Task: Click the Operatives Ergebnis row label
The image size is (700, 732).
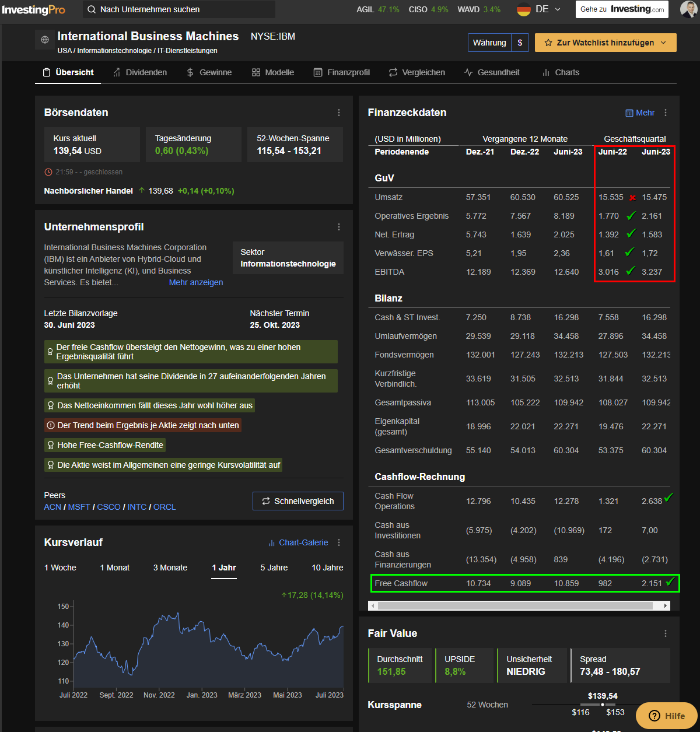Action: [x=412, y=216]
